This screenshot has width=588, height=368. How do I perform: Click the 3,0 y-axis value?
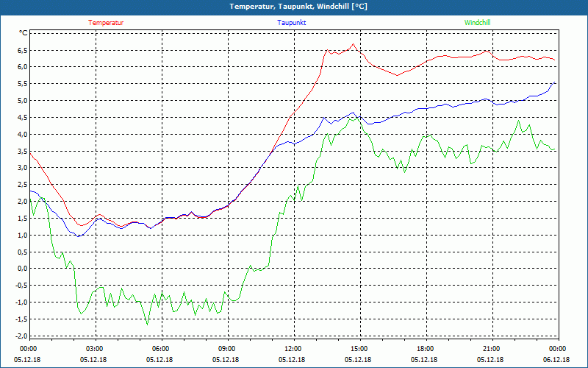coord(23,168)
